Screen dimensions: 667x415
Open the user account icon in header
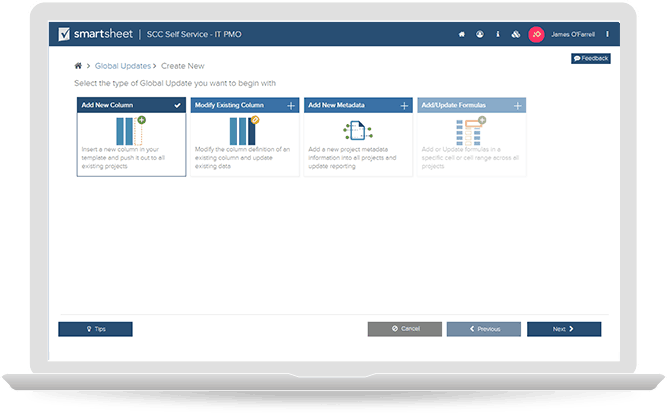[x=480, y=34]
